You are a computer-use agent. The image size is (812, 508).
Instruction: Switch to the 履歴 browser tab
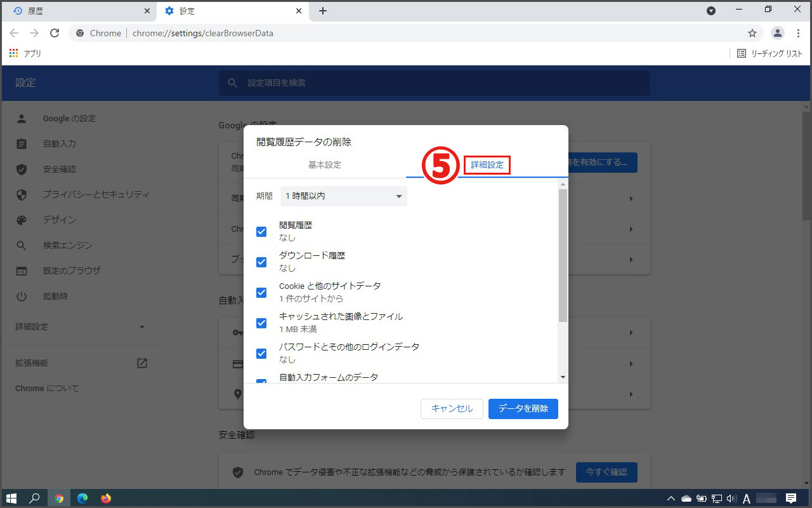tap(80, 11)
